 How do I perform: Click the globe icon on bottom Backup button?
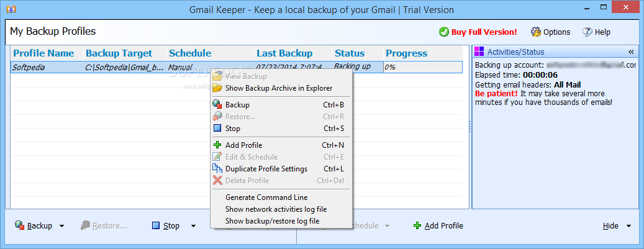click(x=20, y=225)
